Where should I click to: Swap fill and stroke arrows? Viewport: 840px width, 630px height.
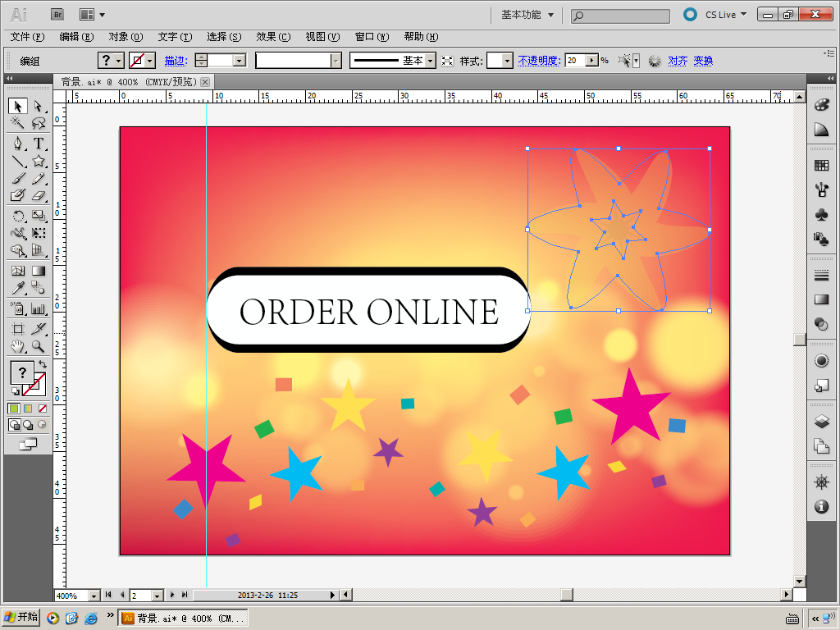tap(43, 364)
